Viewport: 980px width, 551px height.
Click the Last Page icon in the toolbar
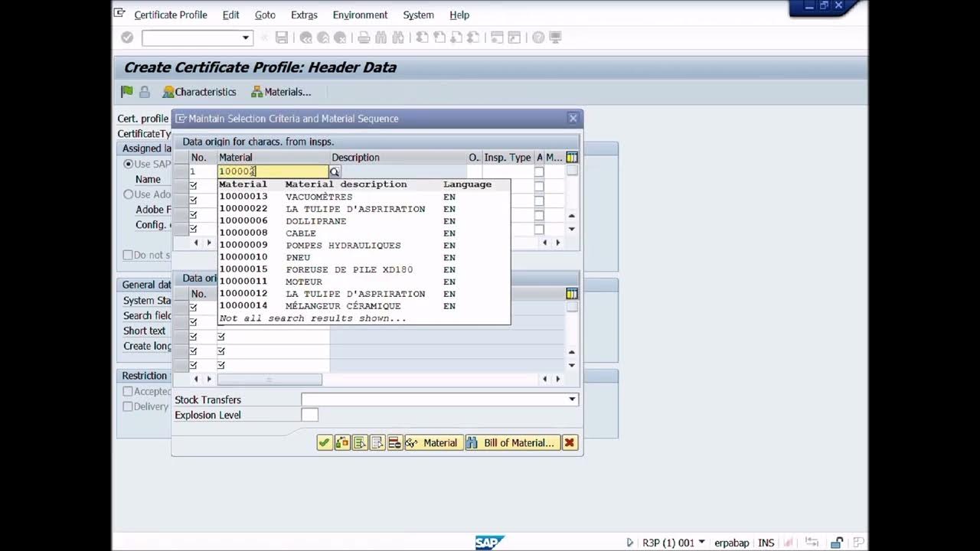point(473,37)
